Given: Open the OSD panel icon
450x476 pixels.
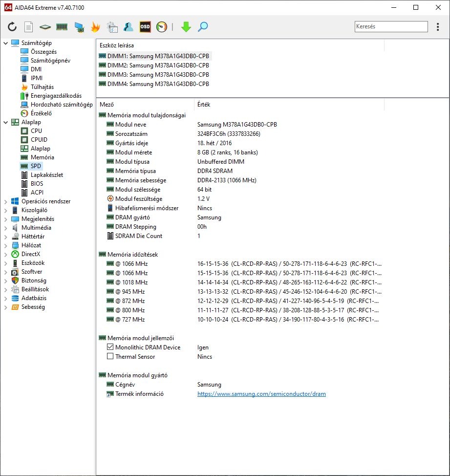Looking at the screenshot, I should 145,27.
